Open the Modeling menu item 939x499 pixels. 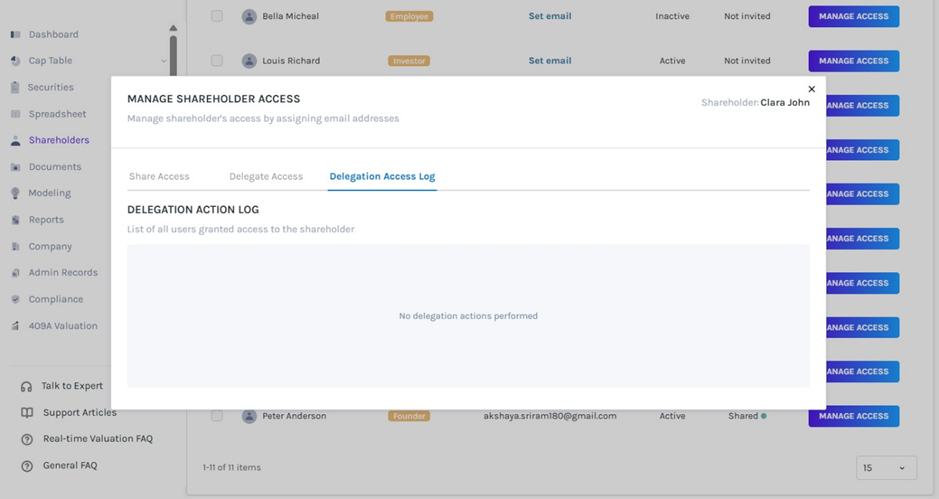(x=50, y=193)
